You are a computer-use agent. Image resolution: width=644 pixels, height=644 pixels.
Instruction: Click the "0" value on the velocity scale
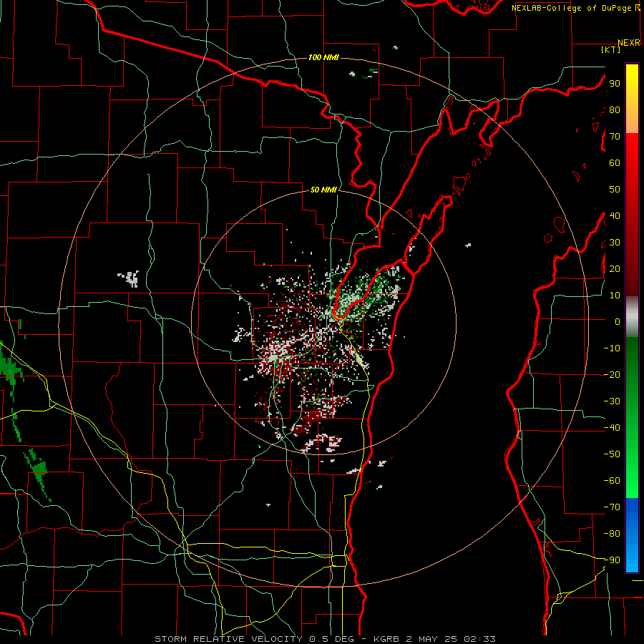click(x=618, y=321)
